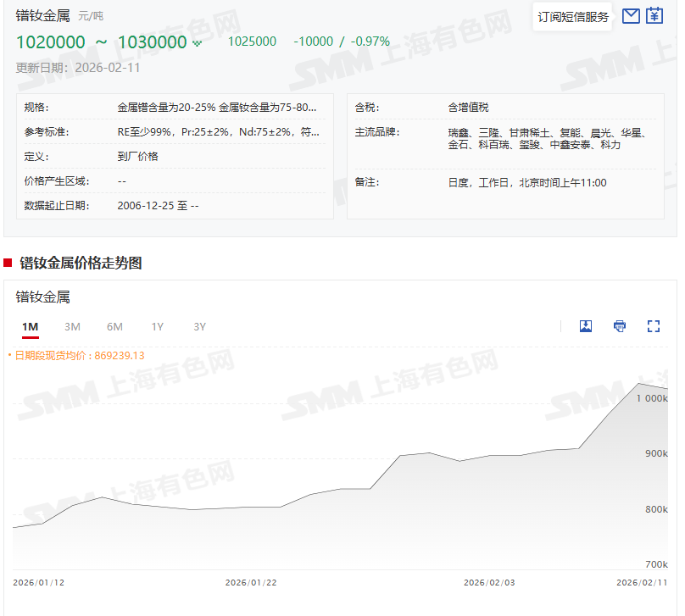The height and width of the screenshot is (616, 685).
Task: Click the 镨钕金属 title at page top
Action: 42,15
